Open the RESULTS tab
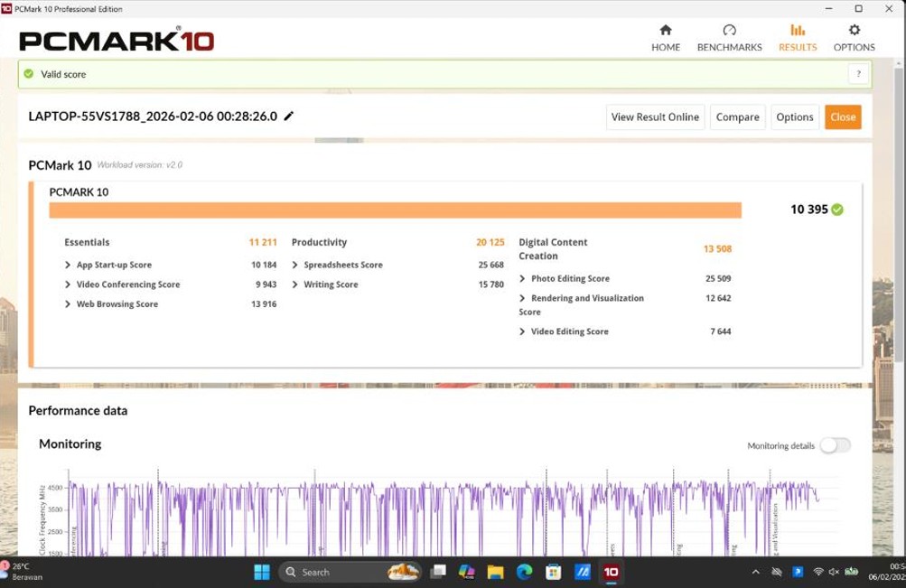The width and height of the screenshot is (906, 588). 798,38
